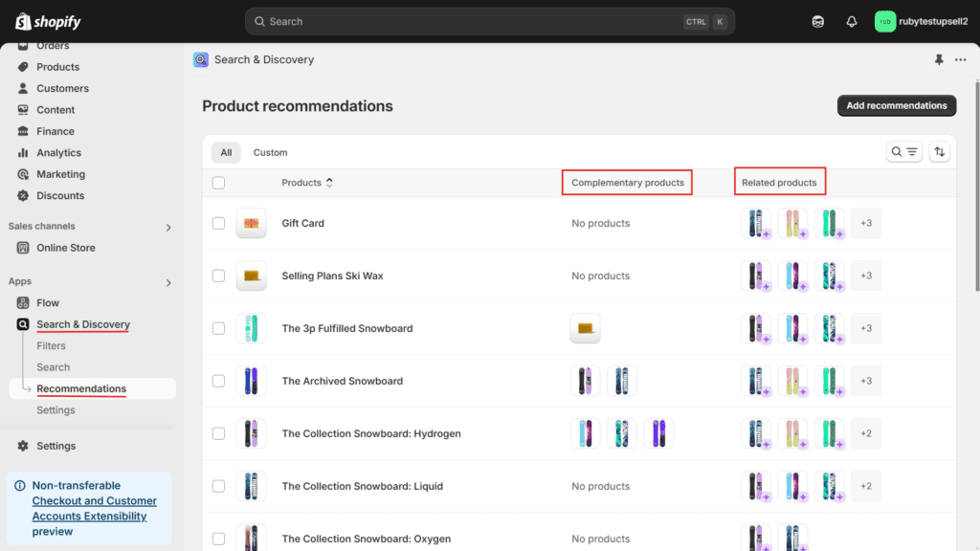980x551 pixels.
Task: Tick the Gift Card row checkbox
Action: pyautogui.click(x=218, y=223)
